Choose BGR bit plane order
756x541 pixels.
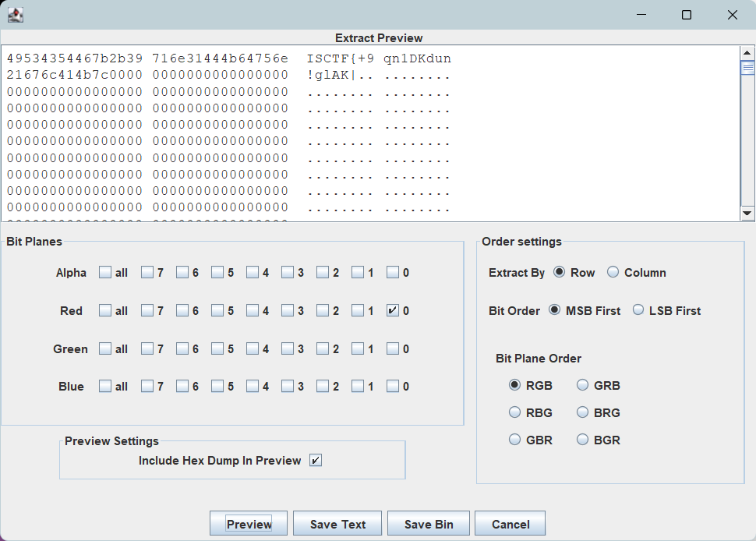coord(583,440)
